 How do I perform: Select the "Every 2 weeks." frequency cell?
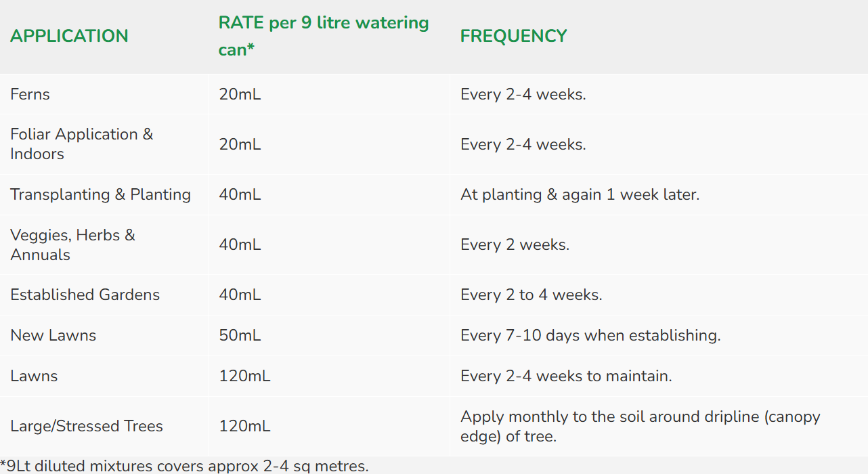(x=515, y=244)
